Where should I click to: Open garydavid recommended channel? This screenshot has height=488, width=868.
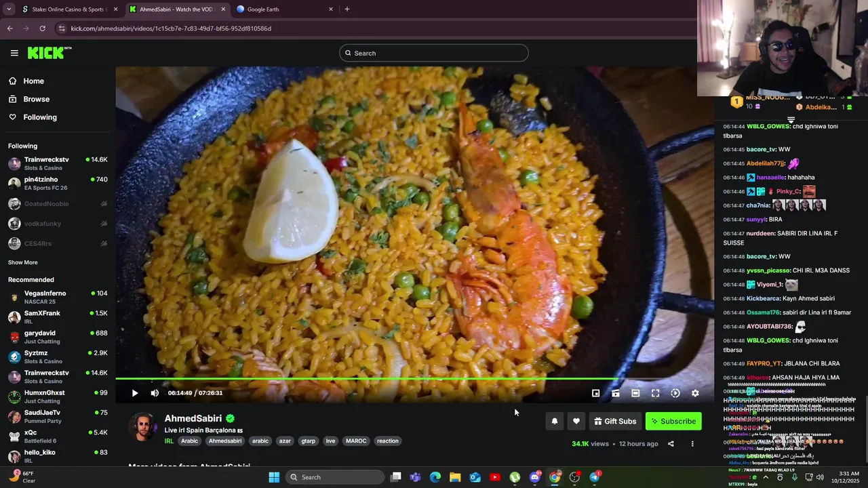58,337
